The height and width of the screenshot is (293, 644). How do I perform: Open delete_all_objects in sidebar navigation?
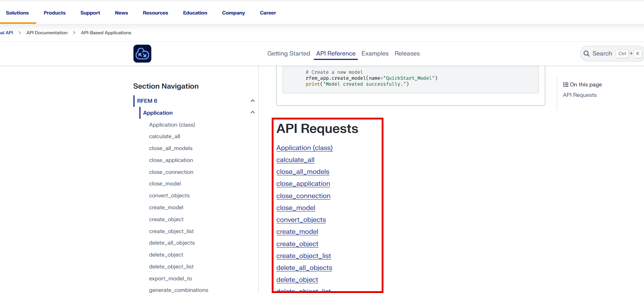(x=172, y=243)
